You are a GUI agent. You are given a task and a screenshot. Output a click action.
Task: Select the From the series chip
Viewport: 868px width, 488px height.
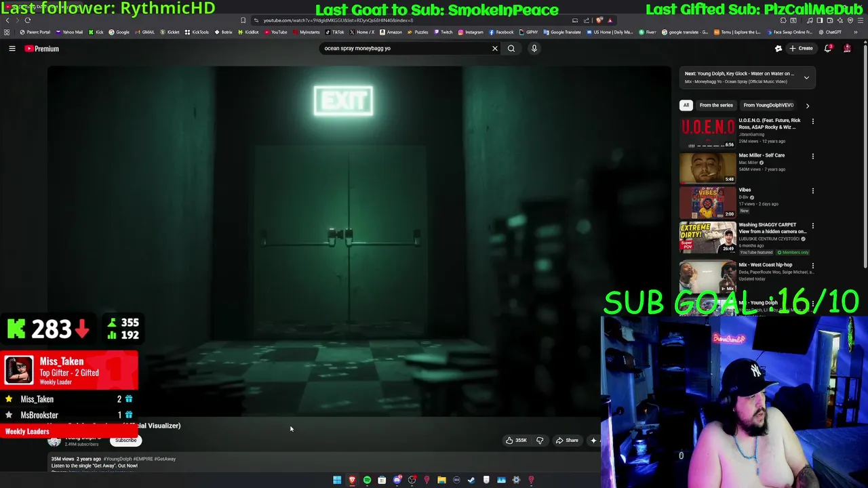coord(716,105)
